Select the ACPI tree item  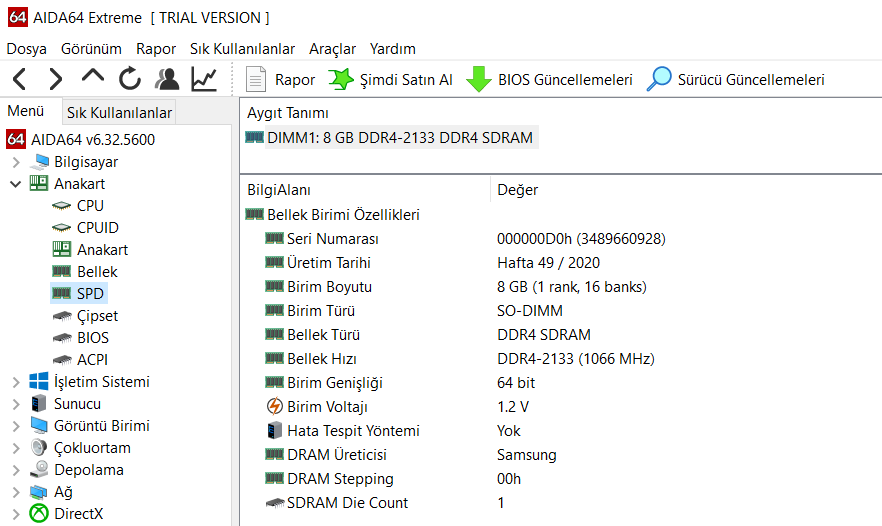92,359
